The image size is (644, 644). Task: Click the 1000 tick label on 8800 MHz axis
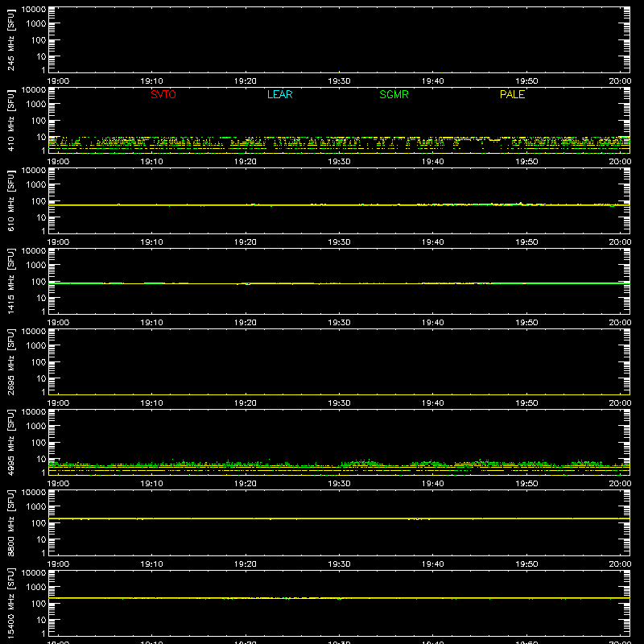point(36,507)
